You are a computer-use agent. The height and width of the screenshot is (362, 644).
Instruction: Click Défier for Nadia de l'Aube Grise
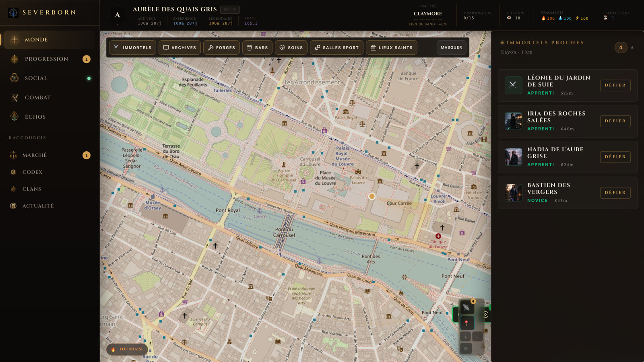[615, 157]
